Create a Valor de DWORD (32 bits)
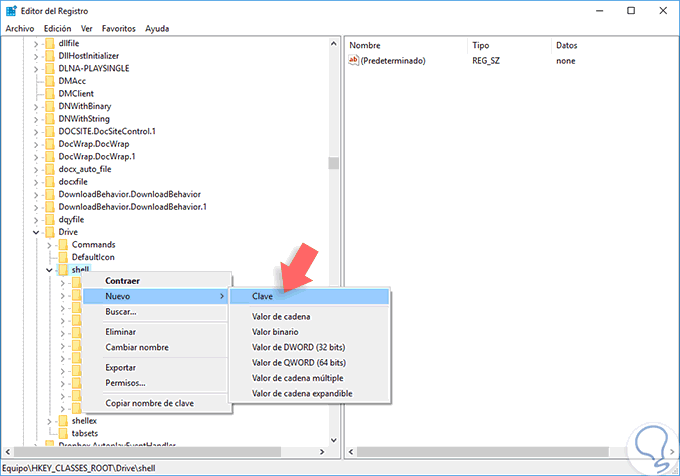The width and height of the screenshot is (680, 476). coord(310,347)
